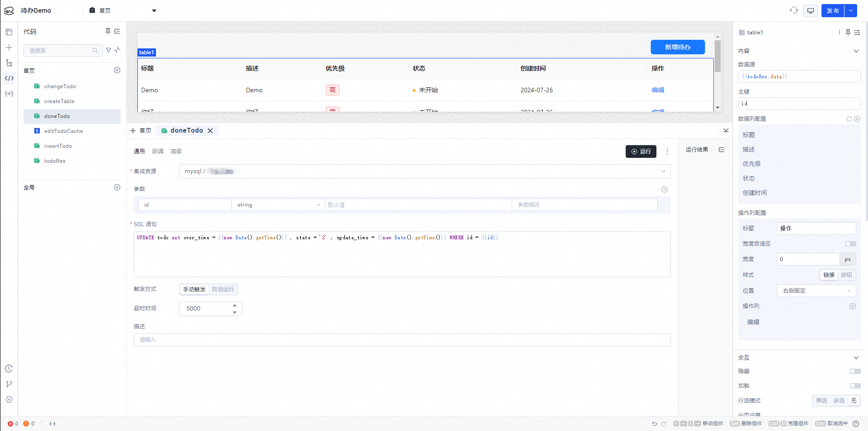Refresh the 数据列配置 columns
Screen dimensions: 868x431
(849, 119)
